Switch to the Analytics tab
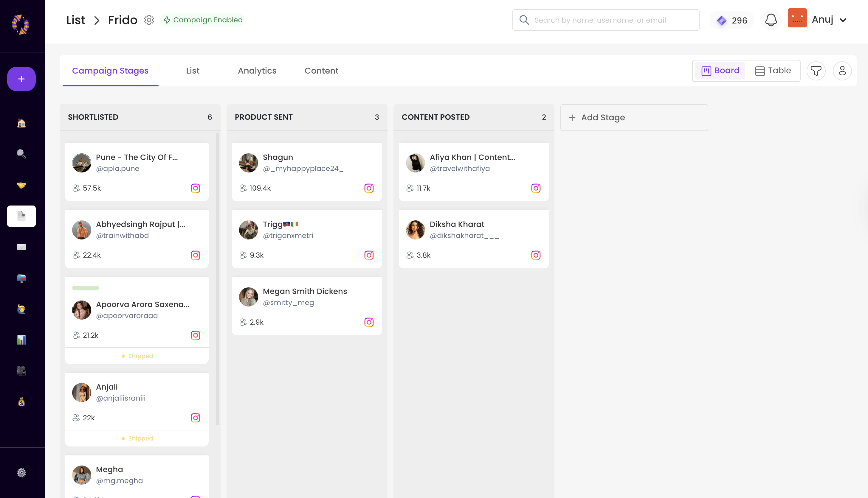Screen dimensions: 868x498 pos(257,71)
